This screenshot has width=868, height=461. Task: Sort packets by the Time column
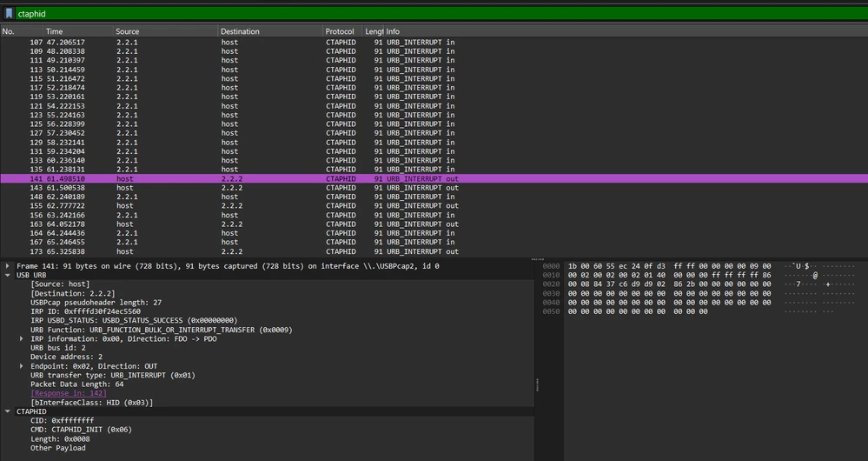click(x=78, y=31)
